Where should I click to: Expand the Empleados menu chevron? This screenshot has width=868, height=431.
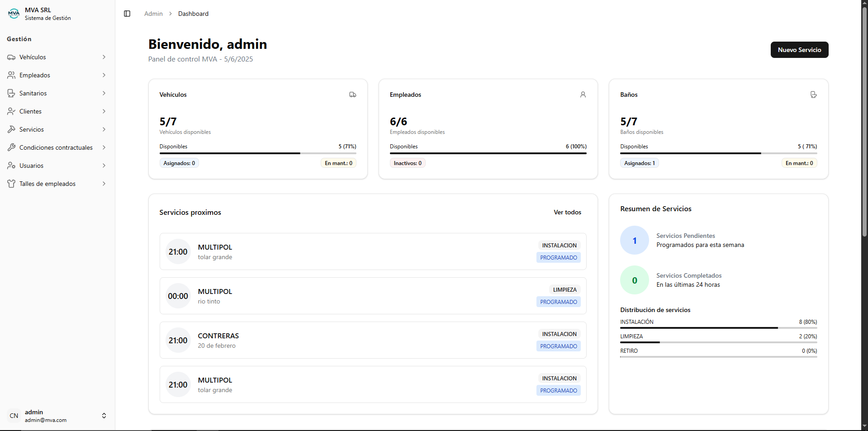[x=104, y=75]
